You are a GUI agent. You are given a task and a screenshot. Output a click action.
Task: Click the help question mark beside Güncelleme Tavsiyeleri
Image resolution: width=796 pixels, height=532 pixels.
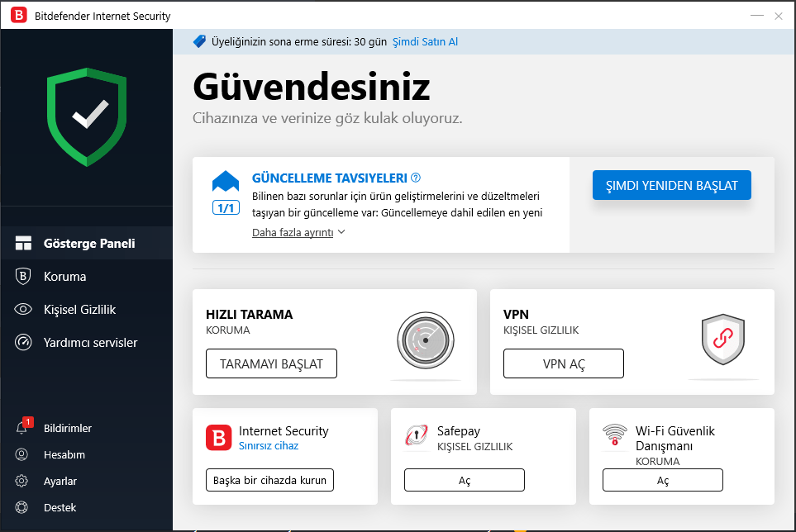[x=416, y=178]
